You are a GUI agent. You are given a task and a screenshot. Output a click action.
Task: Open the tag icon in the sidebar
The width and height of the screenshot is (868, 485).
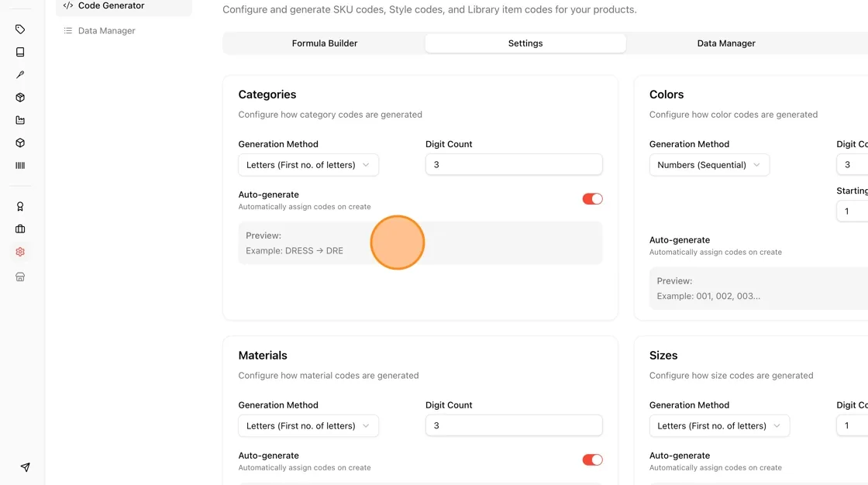tap(20, 29)
